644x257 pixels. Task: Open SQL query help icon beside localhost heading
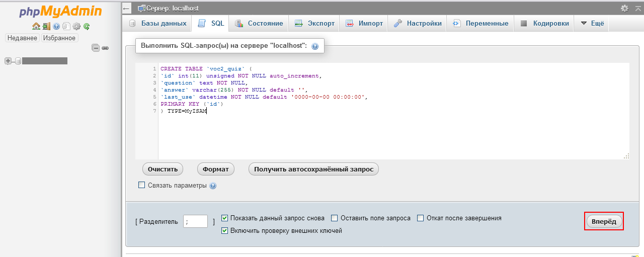point(315,46)
